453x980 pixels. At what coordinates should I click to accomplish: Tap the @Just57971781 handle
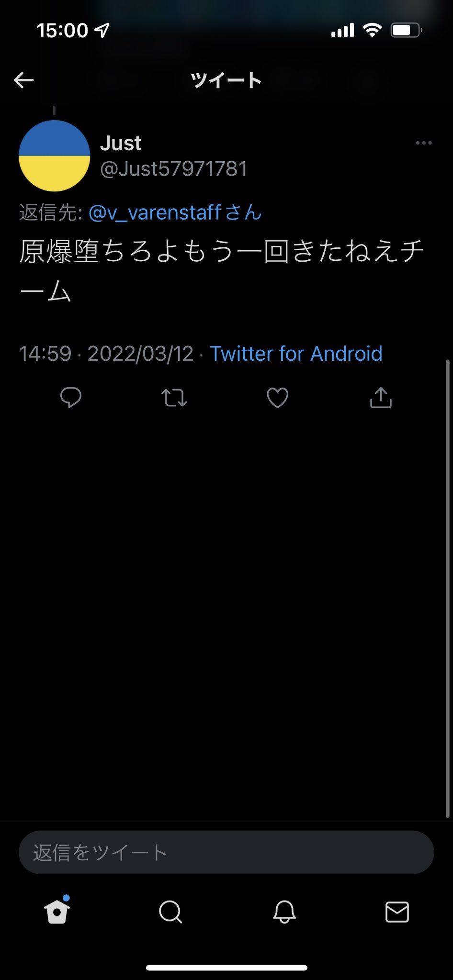173,168
